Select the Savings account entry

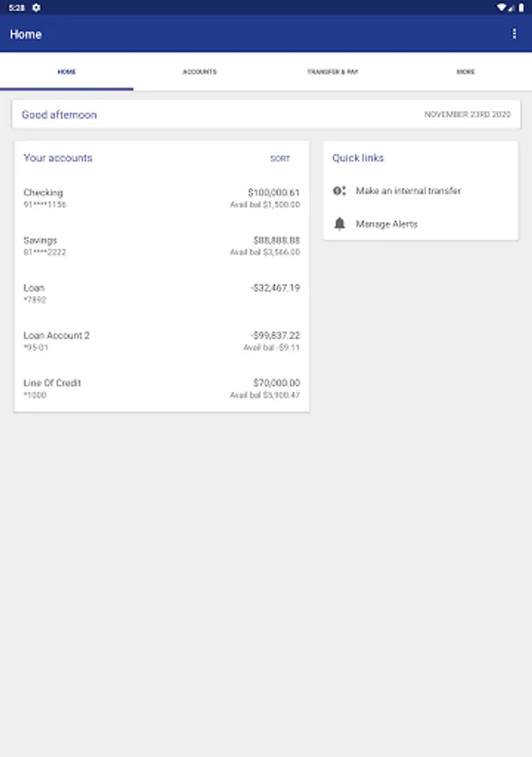pyautogui.click(x=161, y=246)
